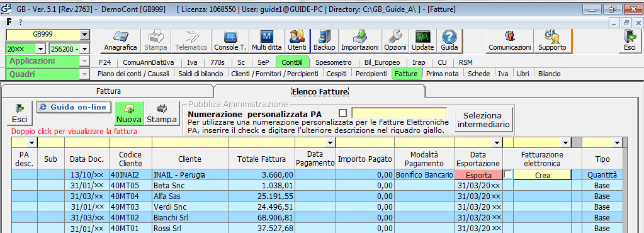Enable Numerazione personalizzata PA checkbox
This screenshot has width=644, height=233.
point(342,113)
